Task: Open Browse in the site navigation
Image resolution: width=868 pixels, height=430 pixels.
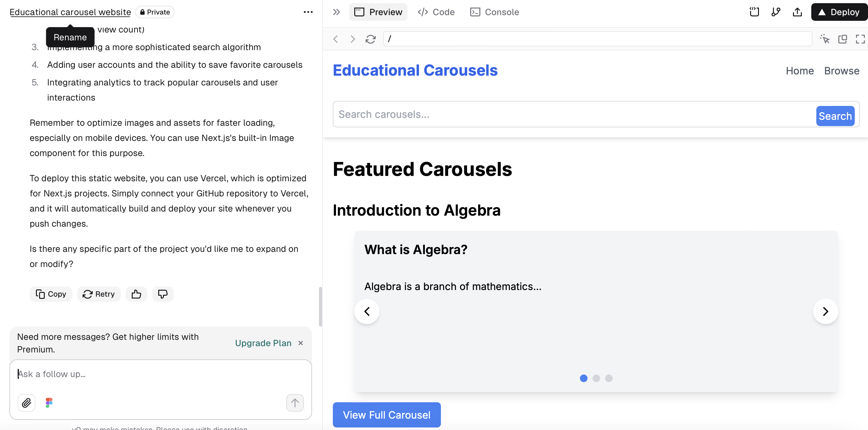Action: pos(842,71)
